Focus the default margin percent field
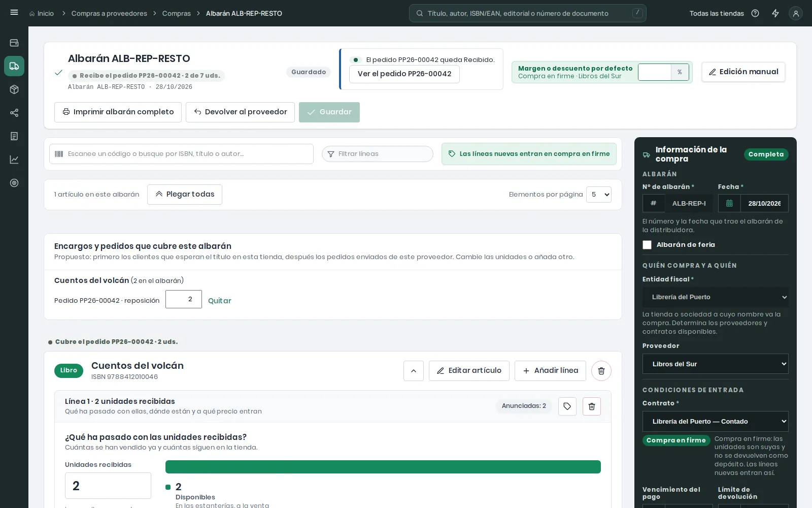This screenshot has width=812, height=508. 655,72
